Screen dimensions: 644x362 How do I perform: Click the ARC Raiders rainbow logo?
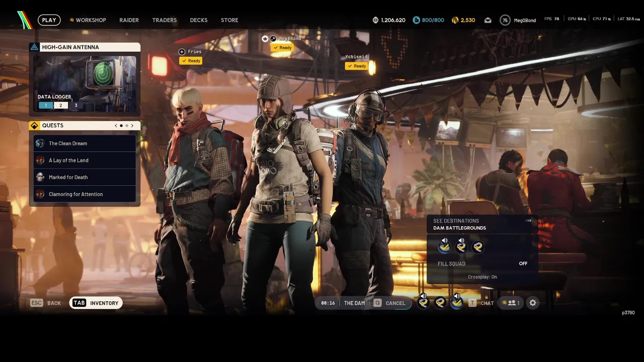[24, 20]
